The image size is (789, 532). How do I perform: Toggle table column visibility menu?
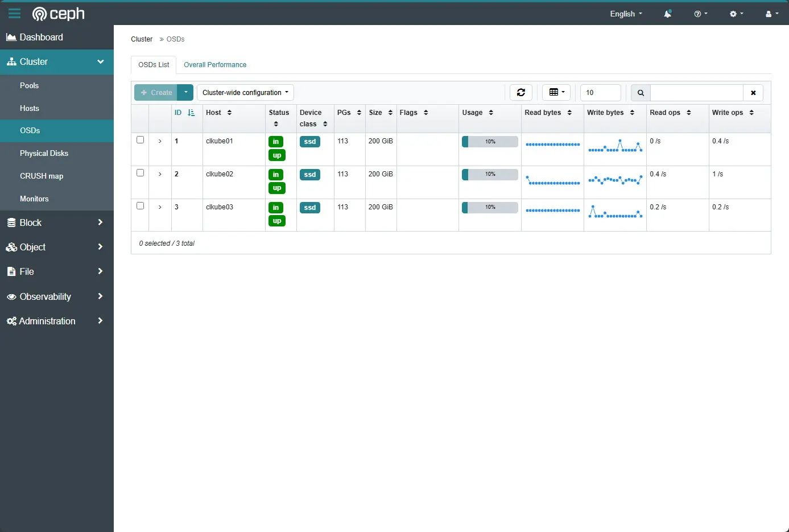pyautogui.click(x=556, y=92)
